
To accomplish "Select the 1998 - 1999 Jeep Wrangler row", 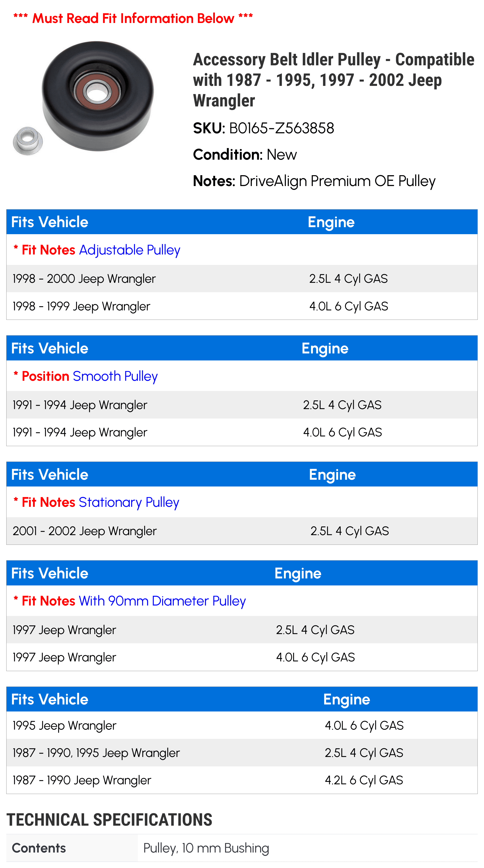I will 242,306.
